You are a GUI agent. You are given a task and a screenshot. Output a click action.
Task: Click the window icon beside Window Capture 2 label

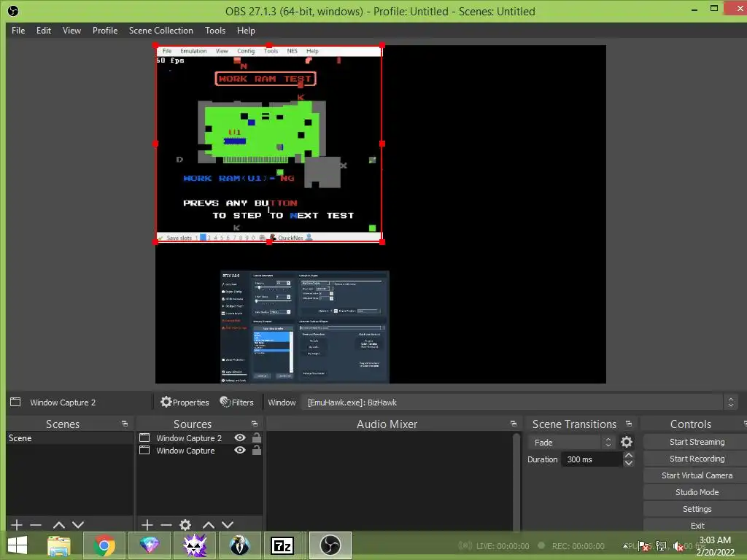pos(15,402)
